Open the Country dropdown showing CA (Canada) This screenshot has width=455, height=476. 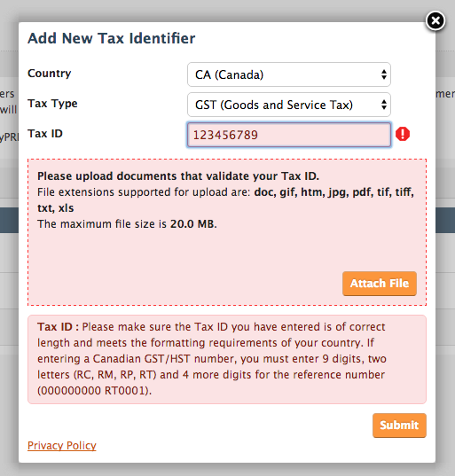coord(289,74)
